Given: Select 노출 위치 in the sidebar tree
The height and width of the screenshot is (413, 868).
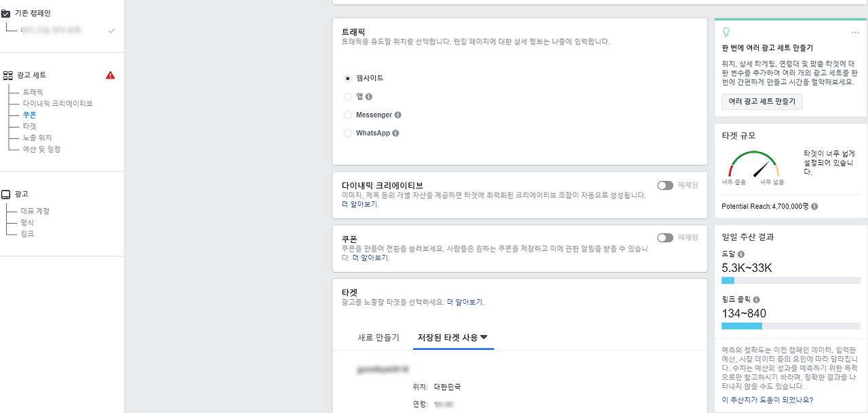Looking at the screenshot, I should pos(39,138).
